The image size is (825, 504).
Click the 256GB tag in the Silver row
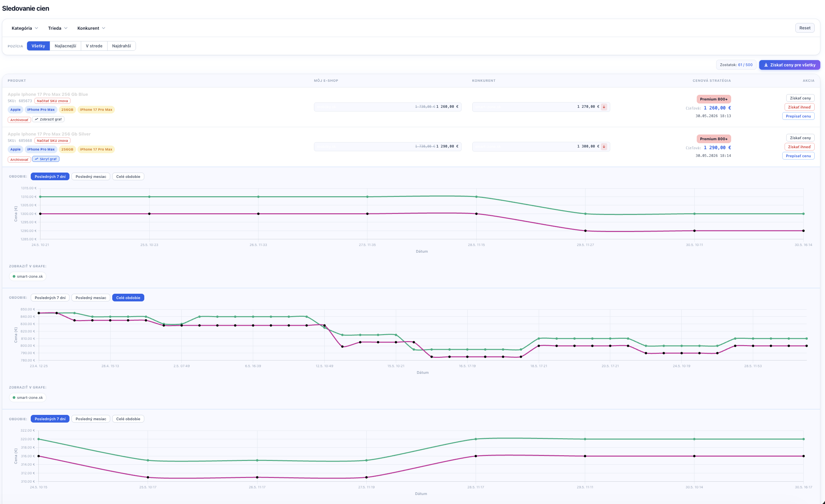[67, 149]
